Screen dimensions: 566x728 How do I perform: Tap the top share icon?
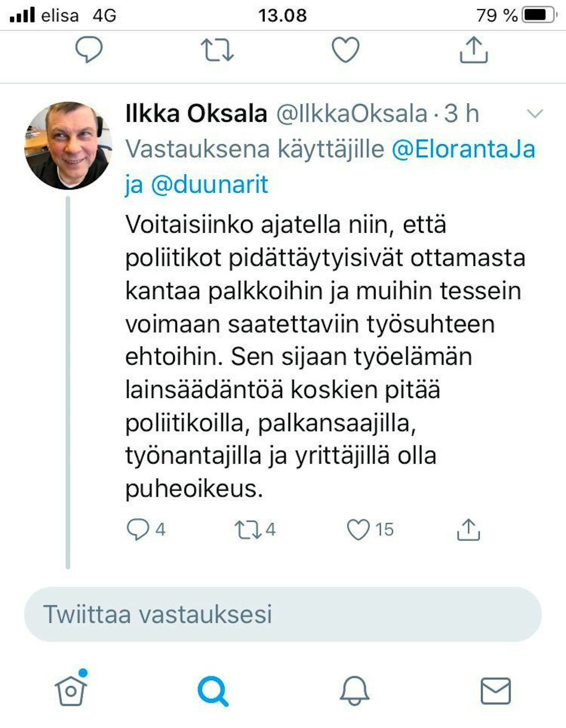click(474, 50)
